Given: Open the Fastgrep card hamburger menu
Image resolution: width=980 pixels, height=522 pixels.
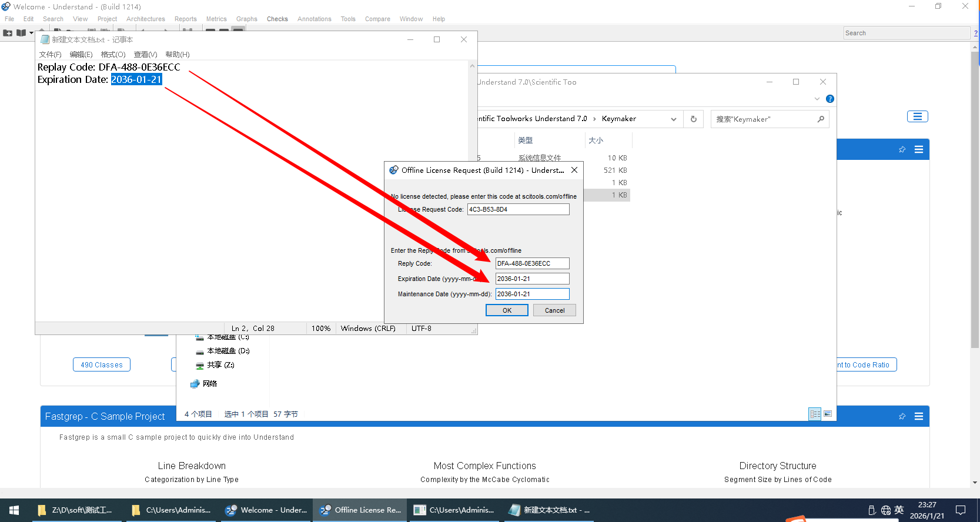Looking at the screenshot, I should tap(919, 416).
